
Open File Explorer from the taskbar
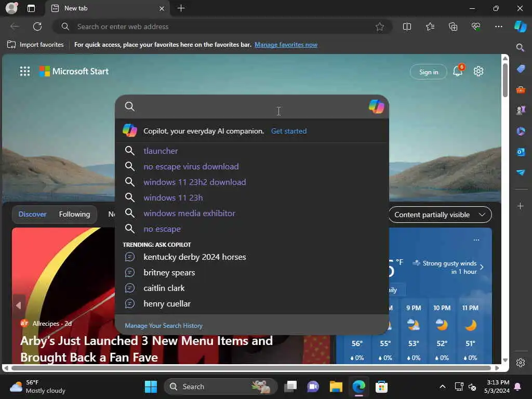point(336,387)
